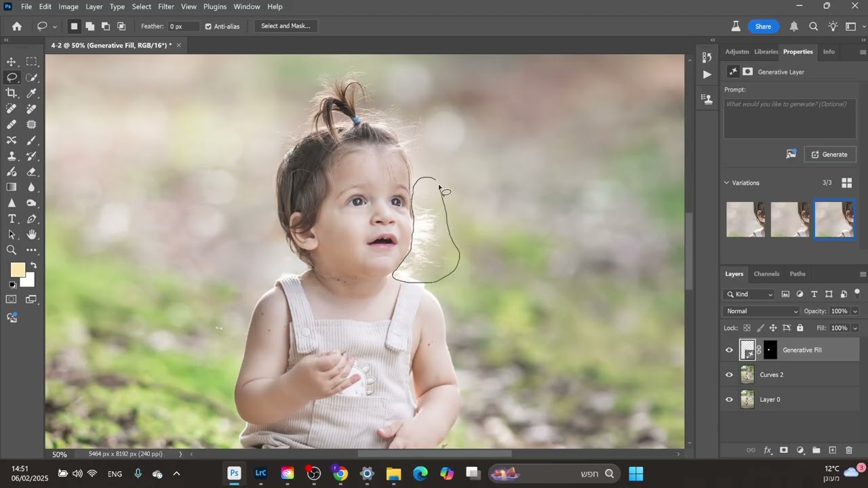Hide Layer 0 visibility eye
This screenshot has width=868, height=488.
point(729,400)
